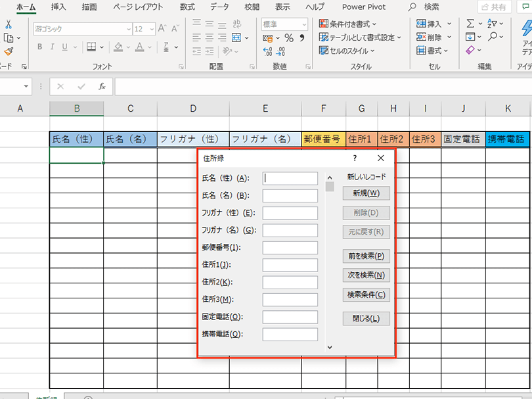Increase indent icon in alignment group
Viewport: 532px width, 399px height.
click(x=210, y=51)
